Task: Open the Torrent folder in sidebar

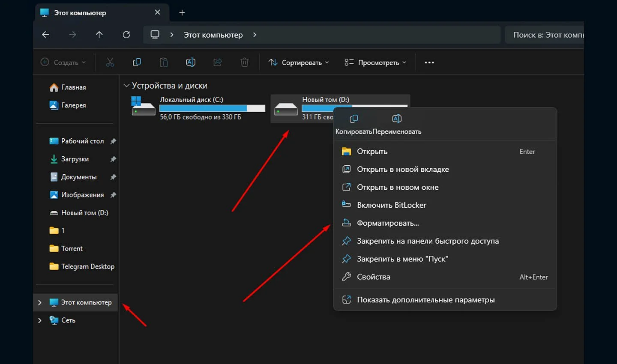Action: [x=66, y=248]
